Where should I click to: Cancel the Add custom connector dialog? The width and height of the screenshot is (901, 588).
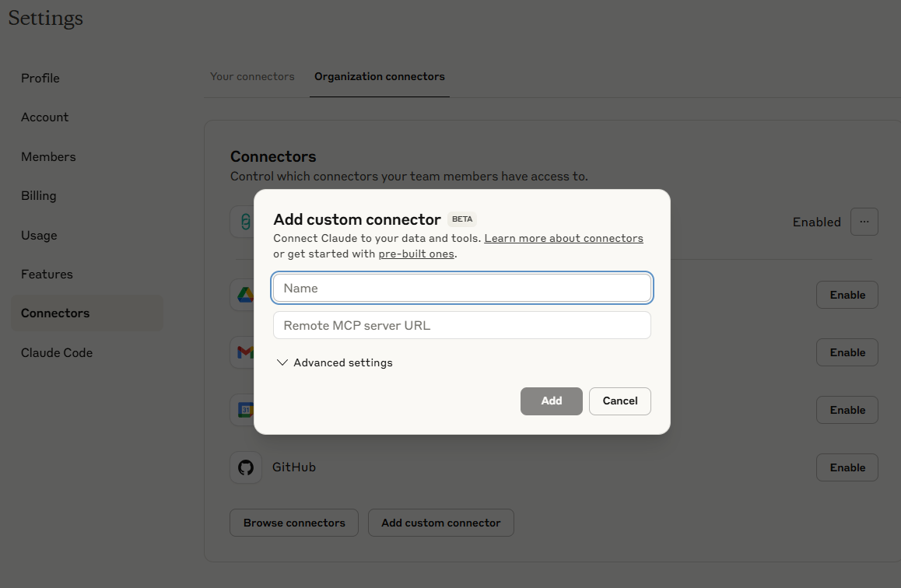click(x=619, y=401)
